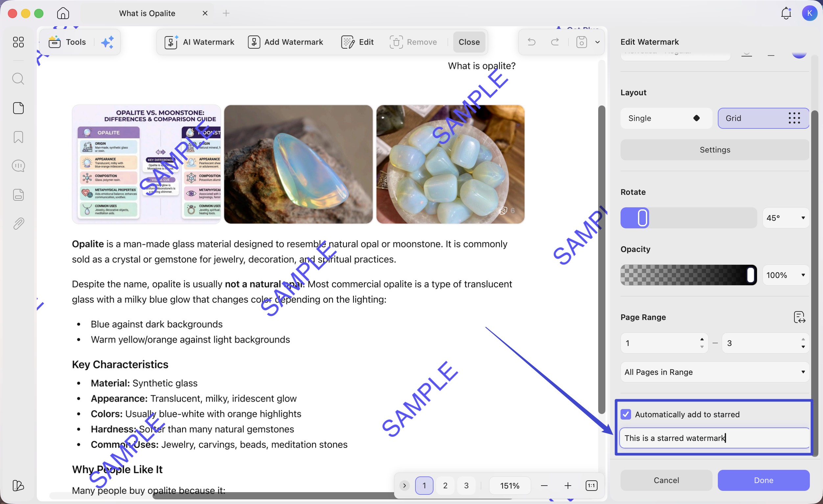
Task: Open the attachments paperclip panel
Action: pyautogui.click(x=18, y=223)
